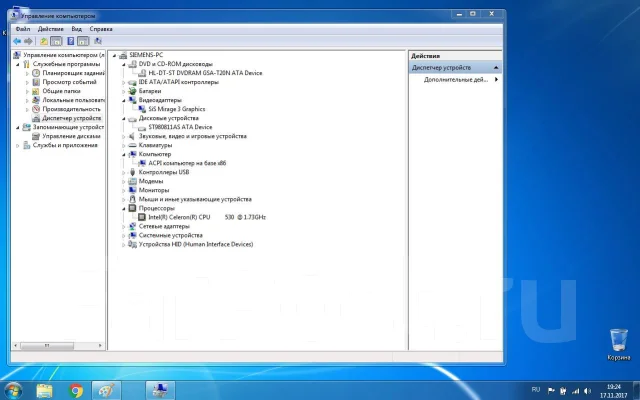Collapse the Дисковые устройства category
The image size is (640, 400).
(124, 118)
